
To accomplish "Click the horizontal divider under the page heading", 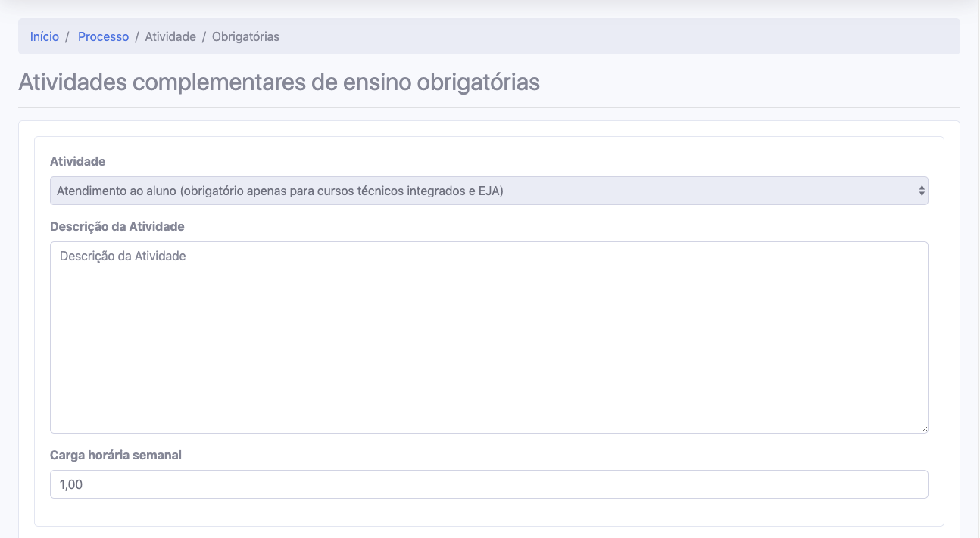I will pyautogui.click(x=488, y=108).
